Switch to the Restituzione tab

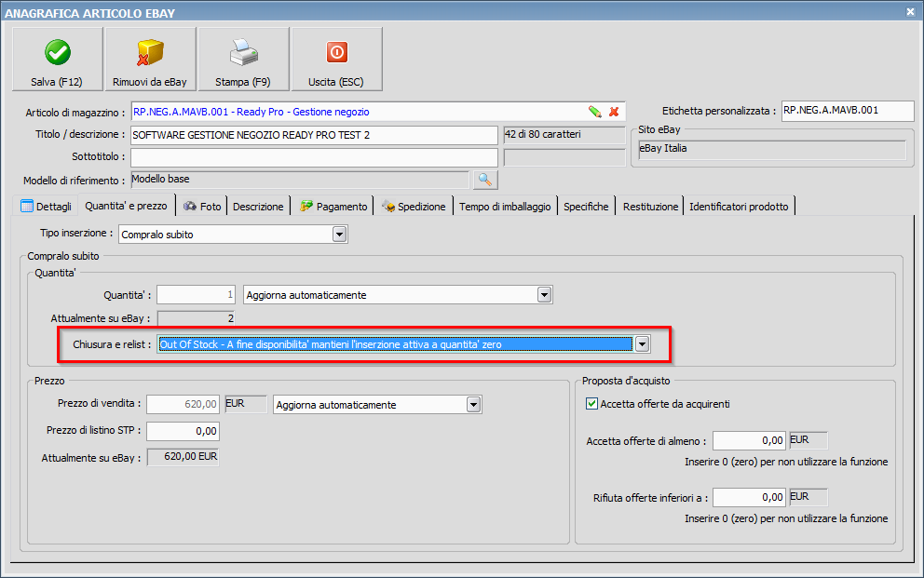650,206
